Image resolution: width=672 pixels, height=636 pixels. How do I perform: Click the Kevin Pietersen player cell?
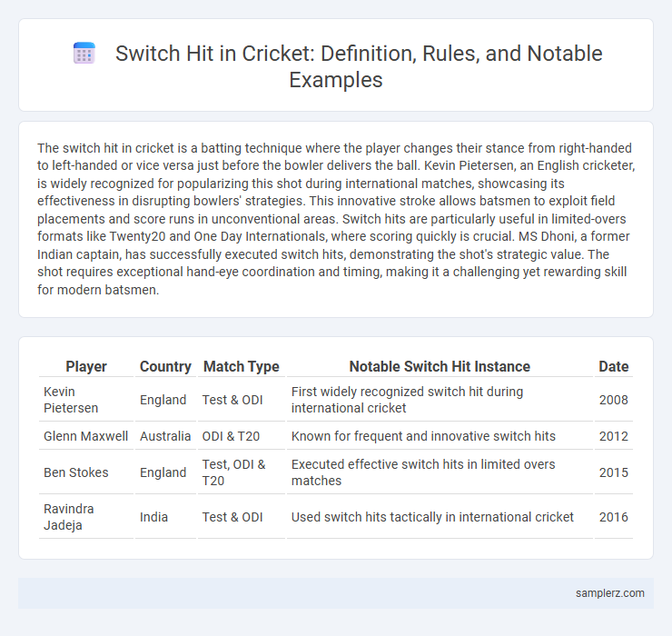[x=86, y=400]
